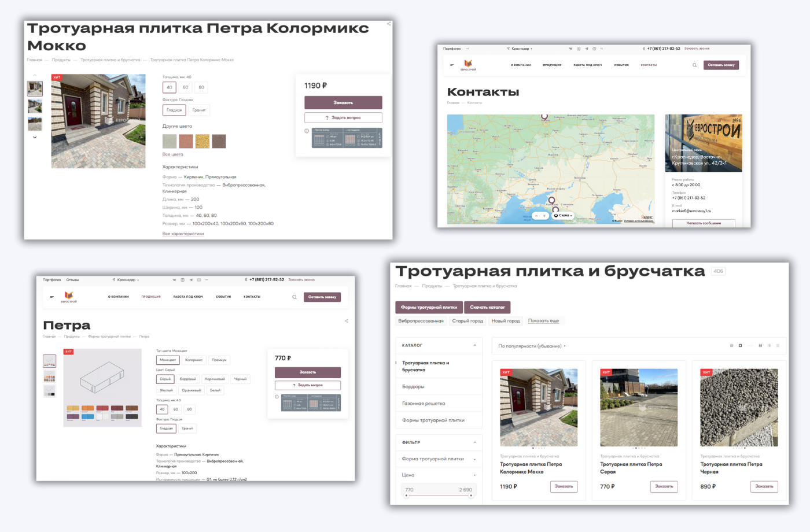
Task: Click the Еврострой logo on the Контакты page
Action: [468, 65]
